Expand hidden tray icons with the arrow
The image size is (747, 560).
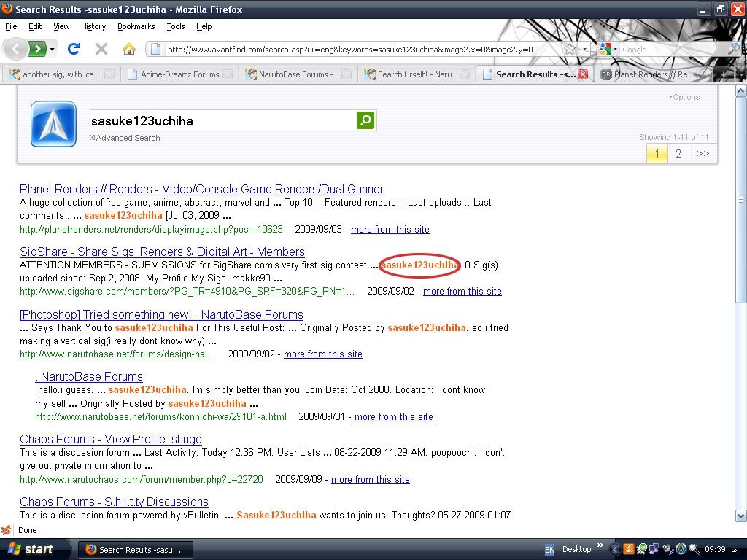pos(615,550)
